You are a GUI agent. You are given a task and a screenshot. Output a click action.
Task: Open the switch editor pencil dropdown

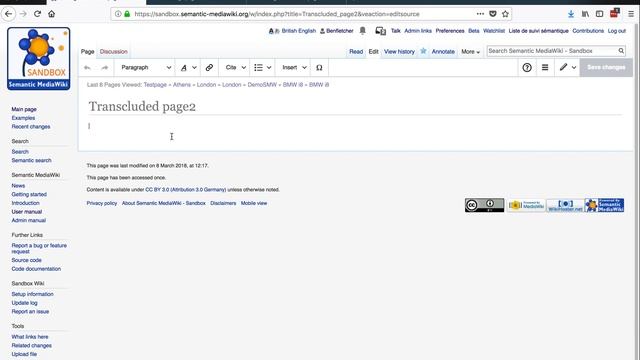point(567,67)
